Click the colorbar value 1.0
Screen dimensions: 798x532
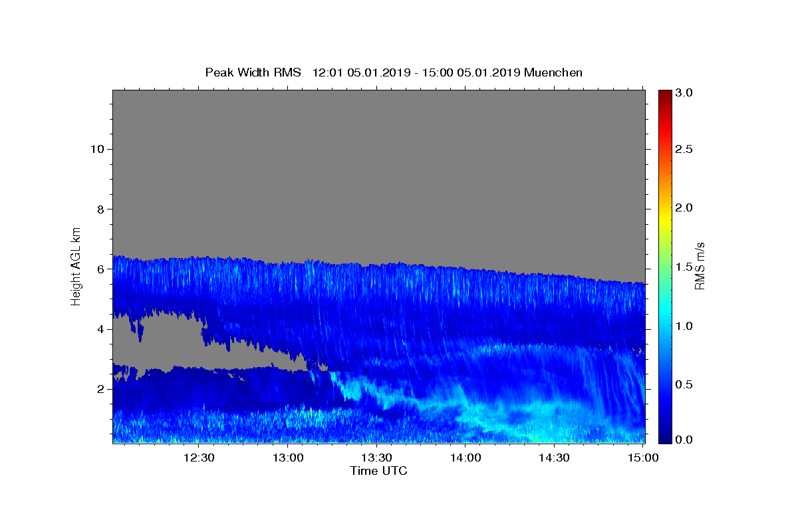(686, 325)
